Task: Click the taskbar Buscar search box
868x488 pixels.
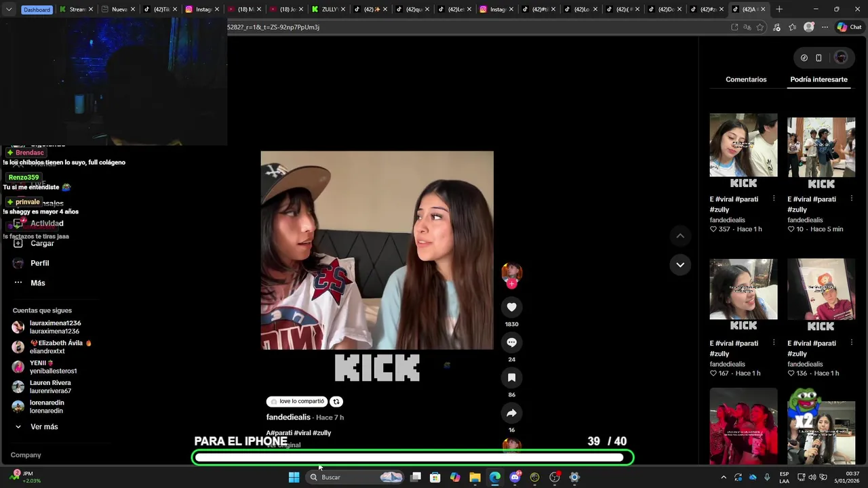Action: 354,477
